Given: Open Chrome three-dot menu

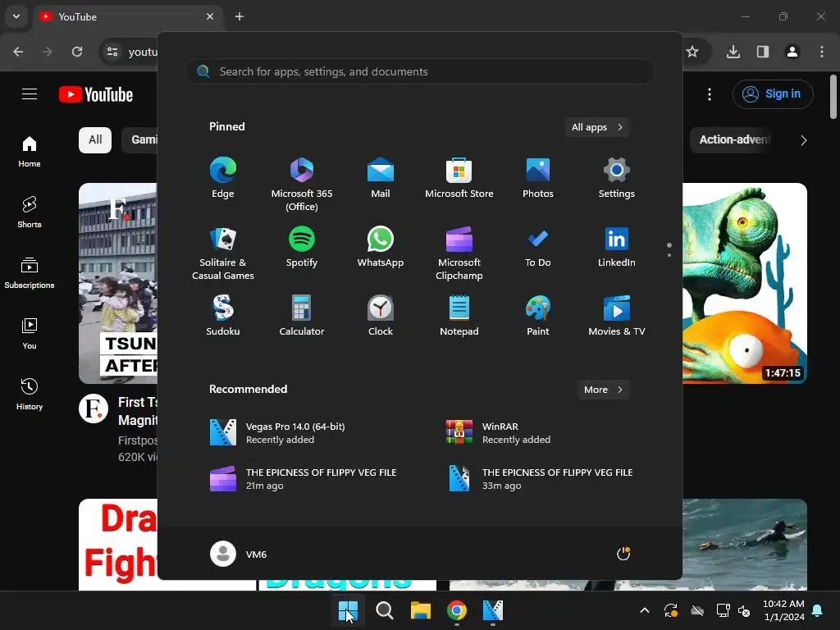Looking at the screenshot, I should coord(821,52).
